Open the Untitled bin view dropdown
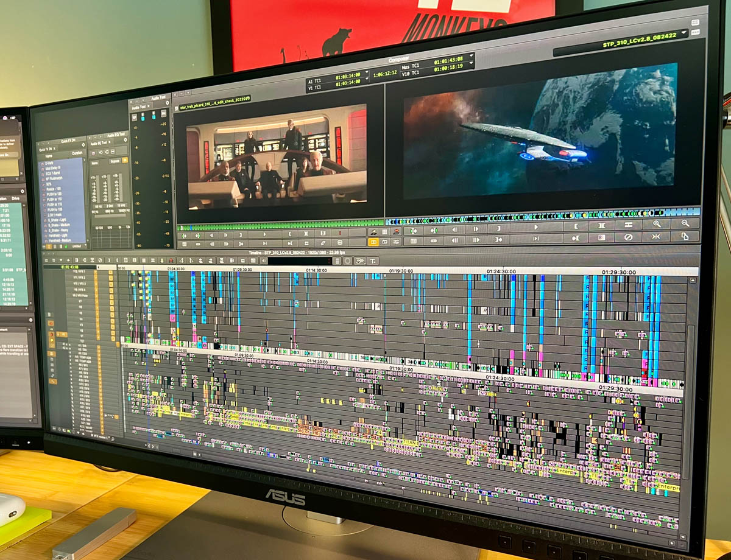The image size is (731, 560). coord(79,246)
